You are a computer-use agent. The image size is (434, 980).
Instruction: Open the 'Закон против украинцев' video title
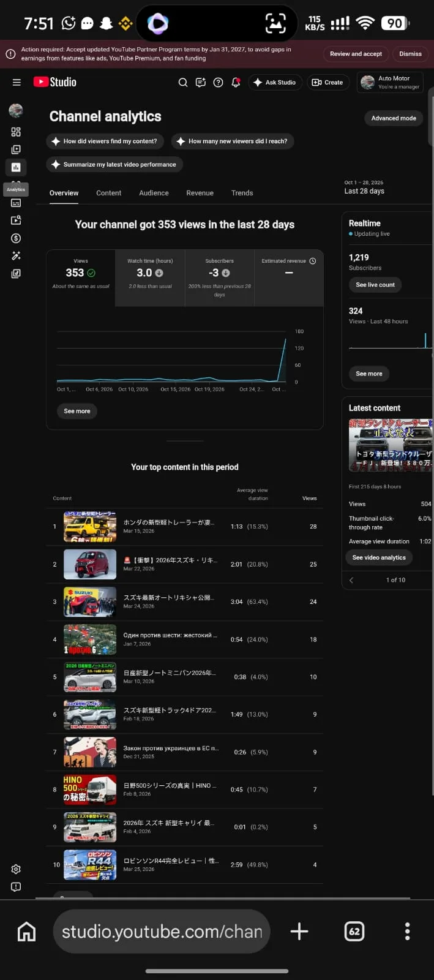(171, 748)
